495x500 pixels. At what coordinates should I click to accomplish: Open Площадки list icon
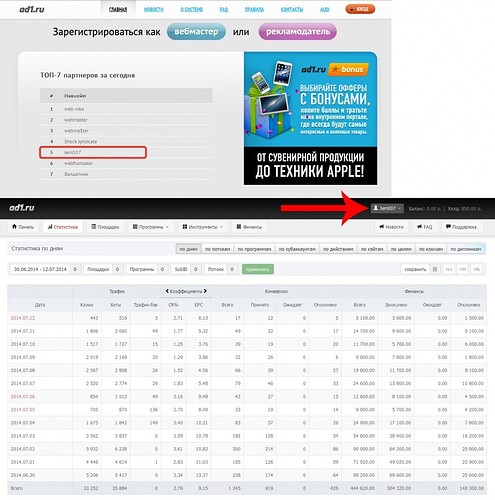(x=94, y=227)
